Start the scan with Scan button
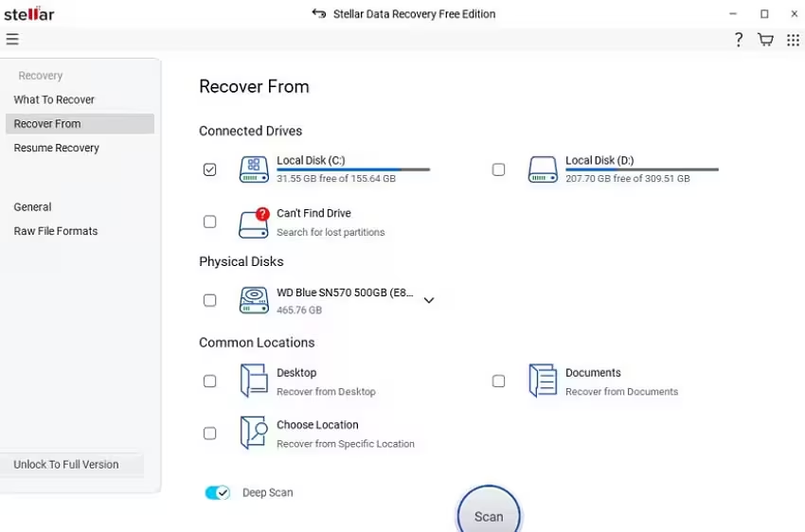This screenshot has width=805, height=532. coord(489,513)
